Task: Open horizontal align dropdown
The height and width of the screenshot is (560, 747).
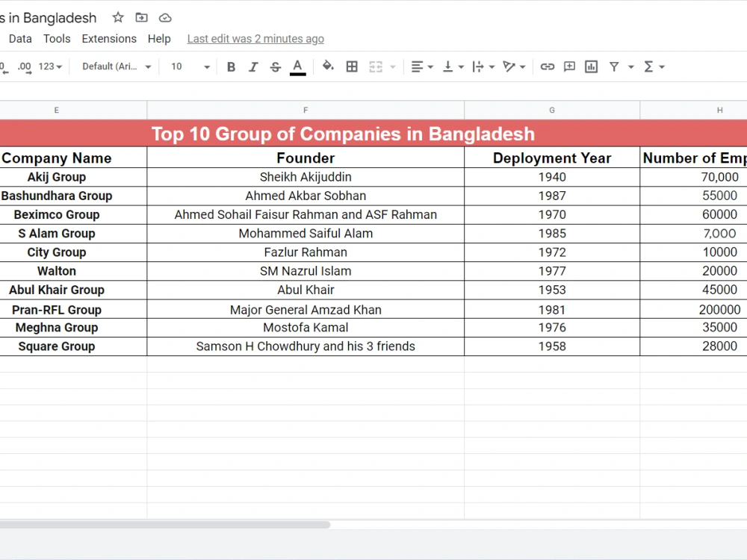Action: pyautogui.click(x=421, y=66)
